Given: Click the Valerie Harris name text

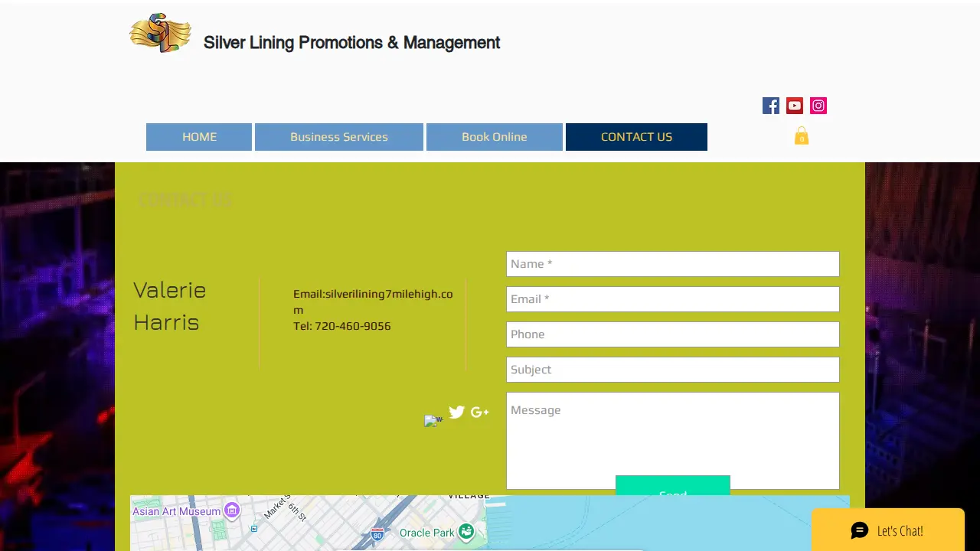Looking at the screenshot, I should coord(170,306).
